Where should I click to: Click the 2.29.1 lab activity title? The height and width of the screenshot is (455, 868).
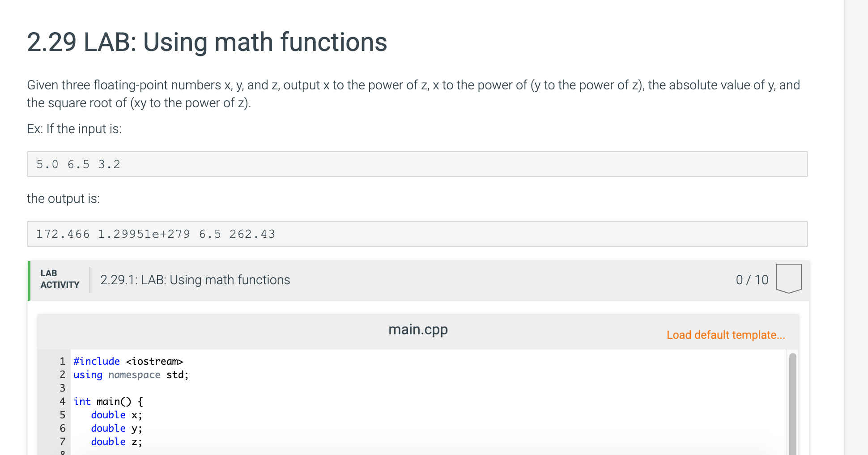195,280
